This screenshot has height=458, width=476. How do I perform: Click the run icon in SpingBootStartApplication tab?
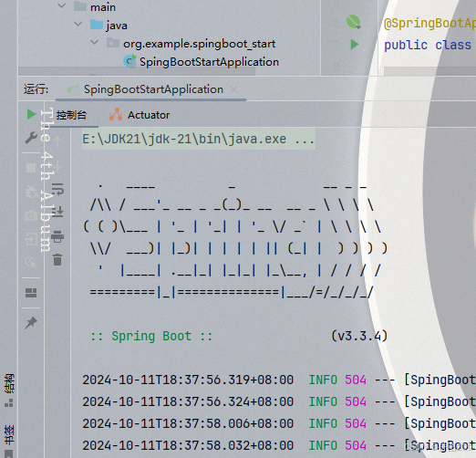[x=73, y=89]
